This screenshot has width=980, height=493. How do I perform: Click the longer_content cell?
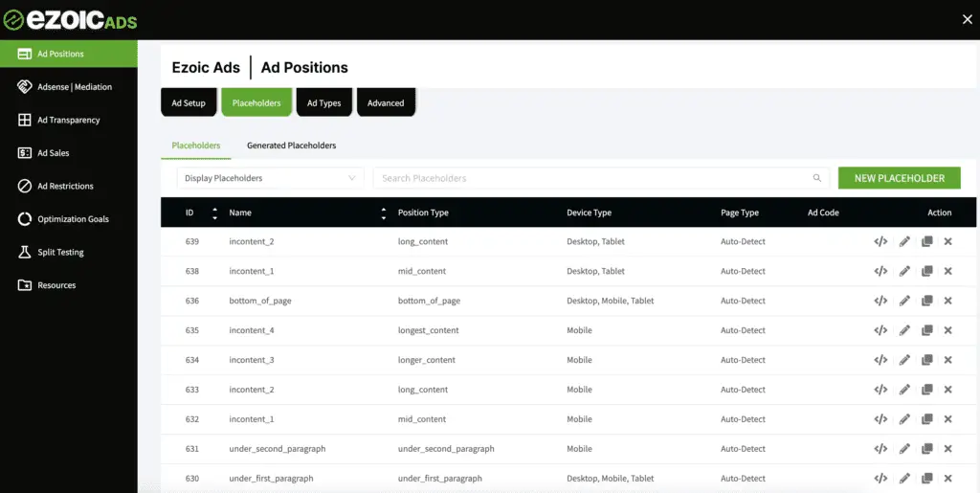pos(426,360)
